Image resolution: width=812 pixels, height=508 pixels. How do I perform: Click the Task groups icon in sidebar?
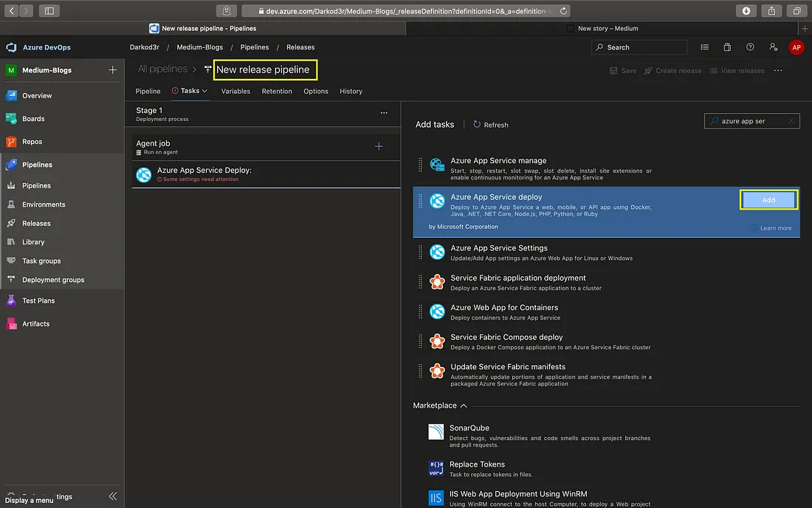click(11, 261)
